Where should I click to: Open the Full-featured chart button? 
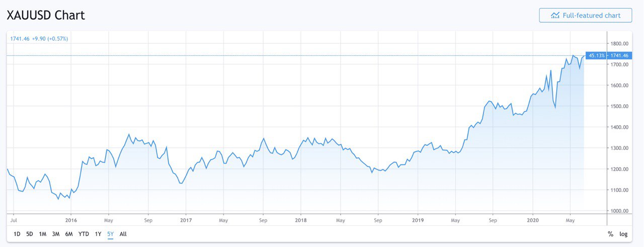pos(585,15)
